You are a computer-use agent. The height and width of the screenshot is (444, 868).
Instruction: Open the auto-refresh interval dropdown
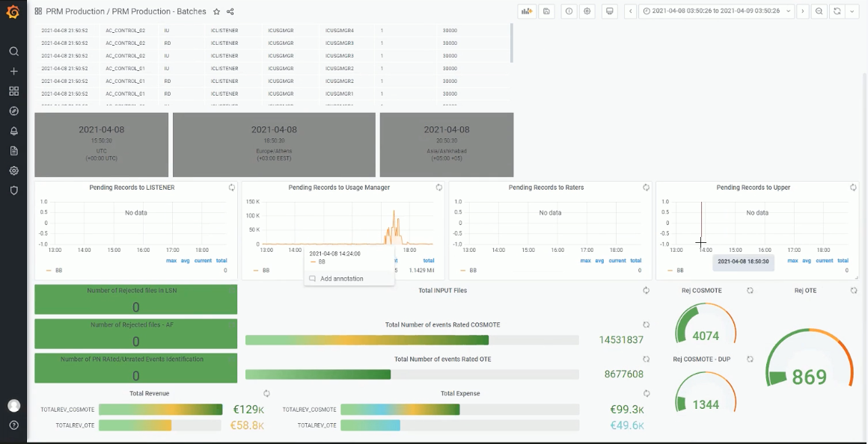click(x=852, y=10)
